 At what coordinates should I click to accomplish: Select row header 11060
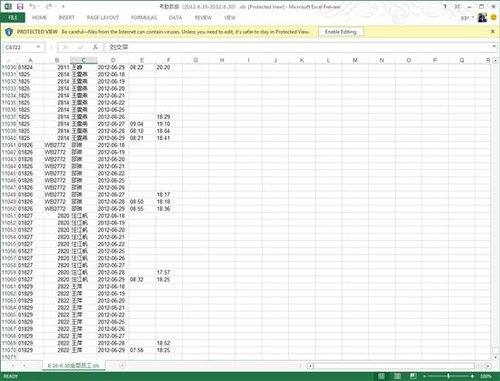tap(9, 279)
